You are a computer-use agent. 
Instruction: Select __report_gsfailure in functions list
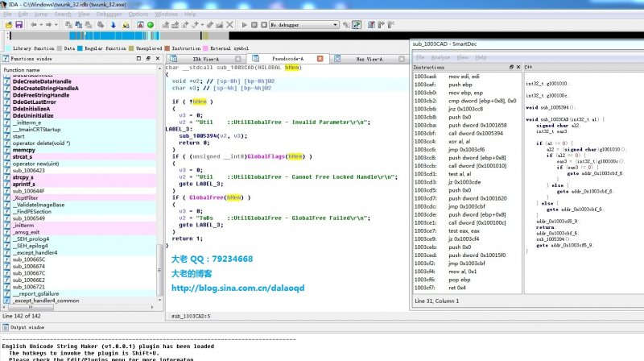35,293
